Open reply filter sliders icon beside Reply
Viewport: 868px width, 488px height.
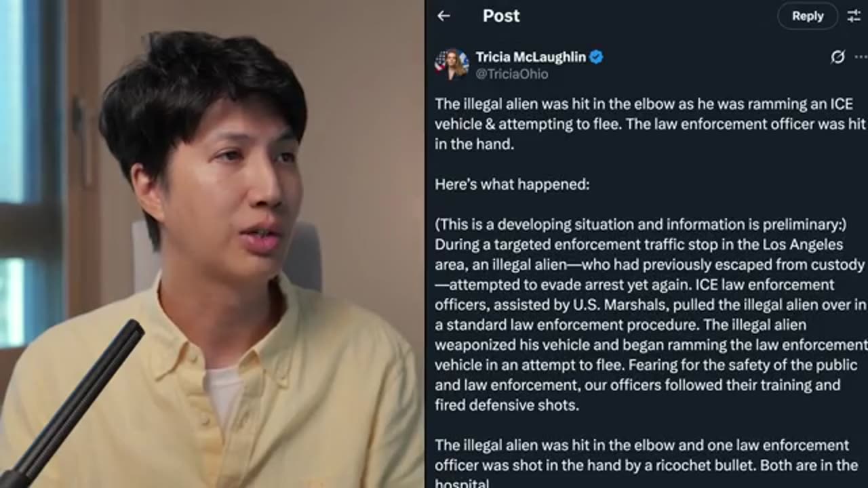(x=854, y=16)
